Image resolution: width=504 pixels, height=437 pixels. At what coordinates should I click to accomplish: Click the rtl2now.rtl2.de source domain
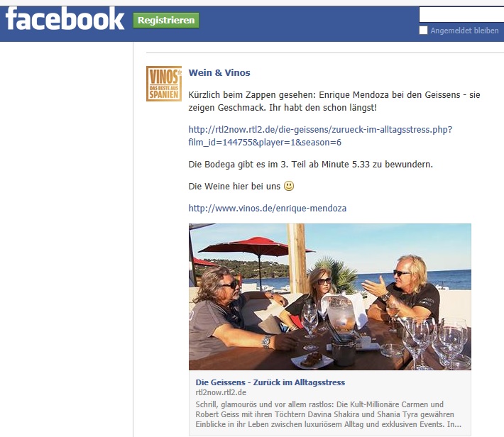pyautogui.click(x=221, y=392)
